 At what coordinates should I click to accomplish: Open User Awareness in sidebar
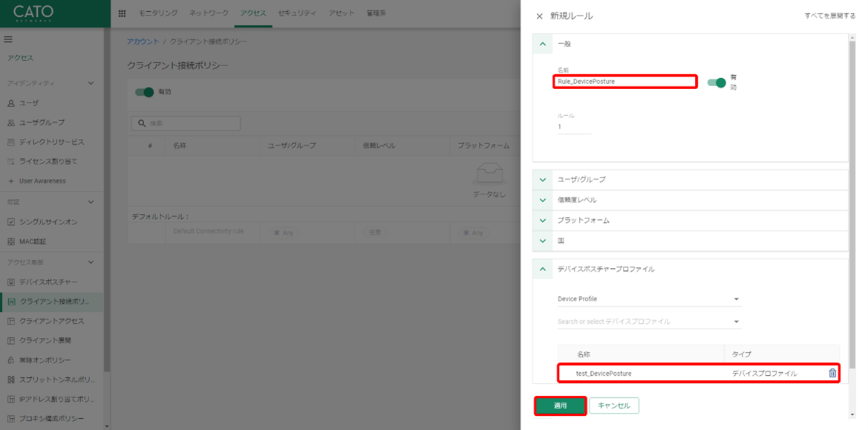pyautogui.click(x=42, y=181)
